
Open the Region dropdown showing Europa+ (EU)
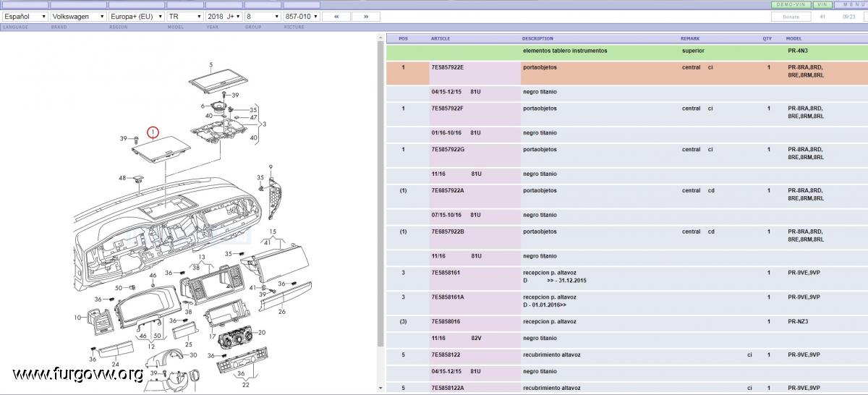coord(136,16)
